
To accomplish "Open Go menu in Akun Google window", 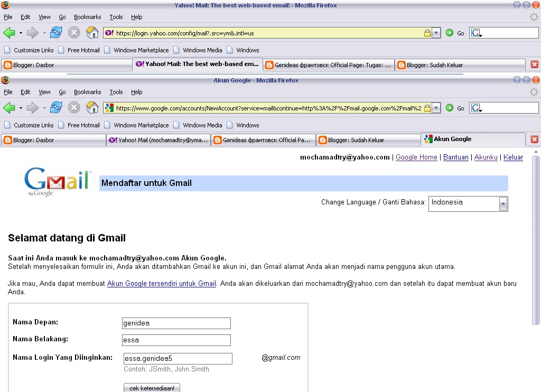I will pyautogui.click(x=62, y=92).
